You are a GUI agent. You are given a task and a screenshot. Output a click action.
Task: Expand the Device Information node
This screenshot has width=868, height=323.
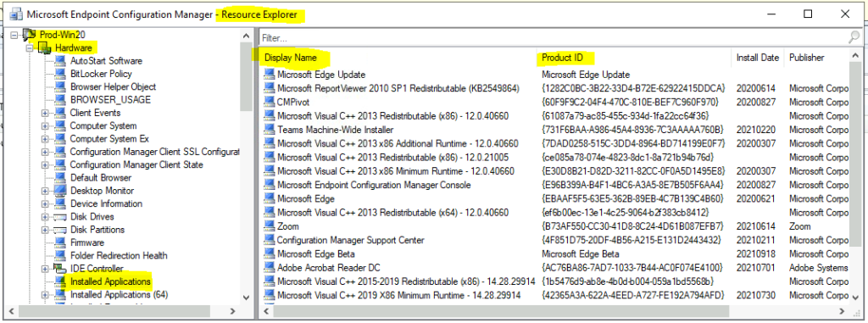click(x=46, y=203)
